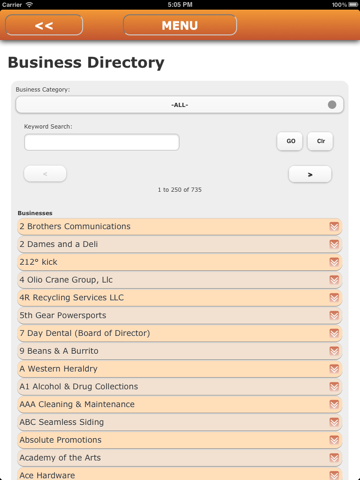Image resolution: width=360 pixels, height=480 pixels.
Task: Go to next page of businesses
Action: [x=310, y=174]
